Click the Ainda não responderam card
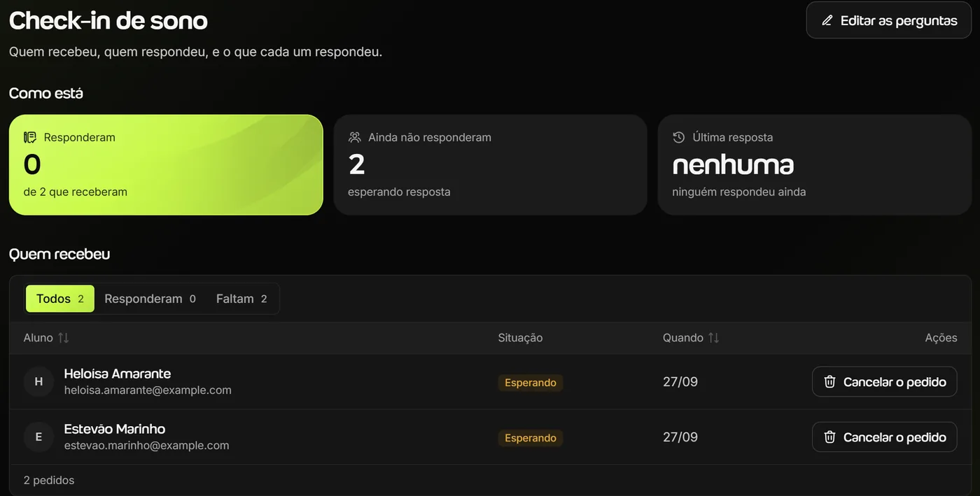Image resolution: width=980 pixels, height=496 pixels. coord(490,164)
